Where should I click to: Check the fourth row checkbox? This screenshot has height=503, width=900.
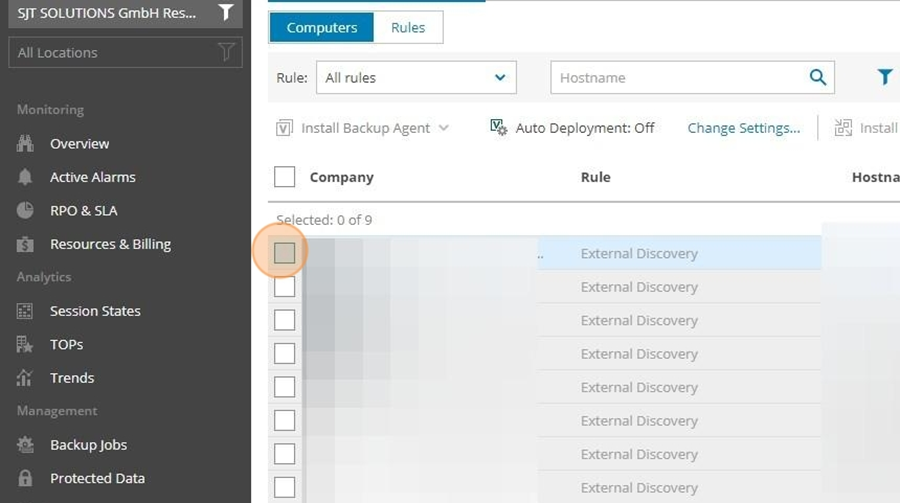[285, 353]
